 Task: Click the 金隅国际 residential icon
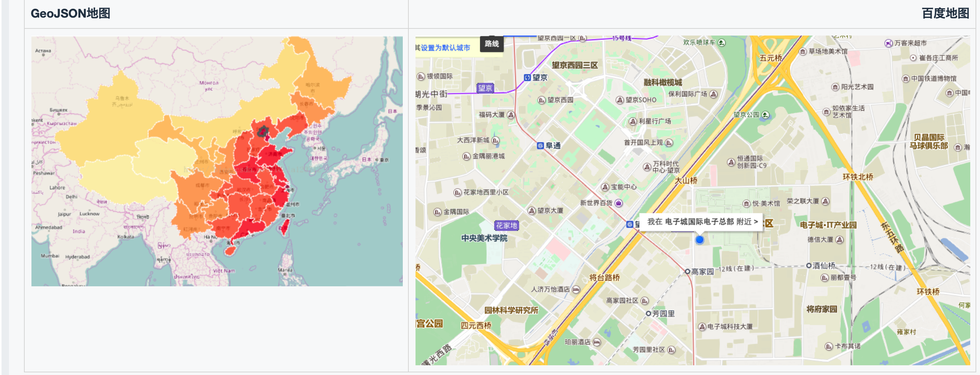click(438, 212)
